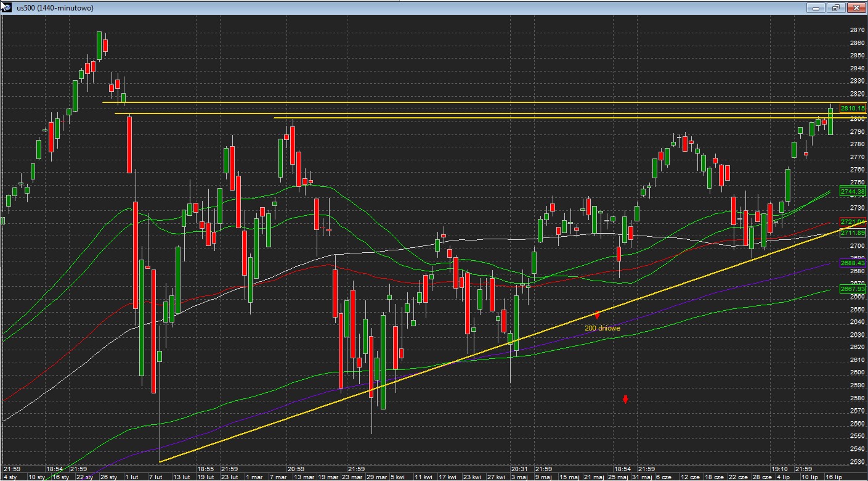The height and width of the screenshot is (481, 868).
Task: Click the red arrow above '200 dniowe' label
Action: click(x=596, y=316)
